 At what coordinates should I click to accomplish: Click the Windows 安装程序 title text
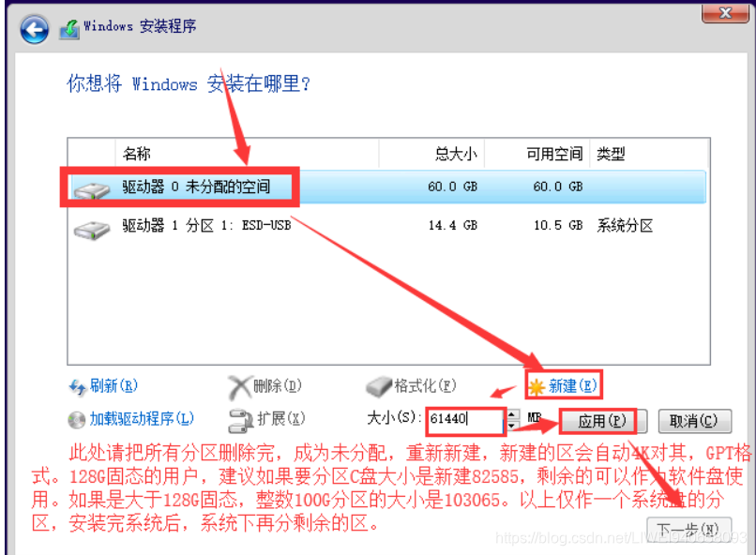click(140, 25)
